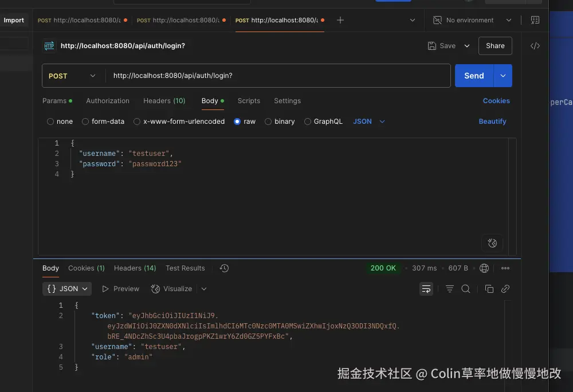Open the Cookies link

[496, 101]
